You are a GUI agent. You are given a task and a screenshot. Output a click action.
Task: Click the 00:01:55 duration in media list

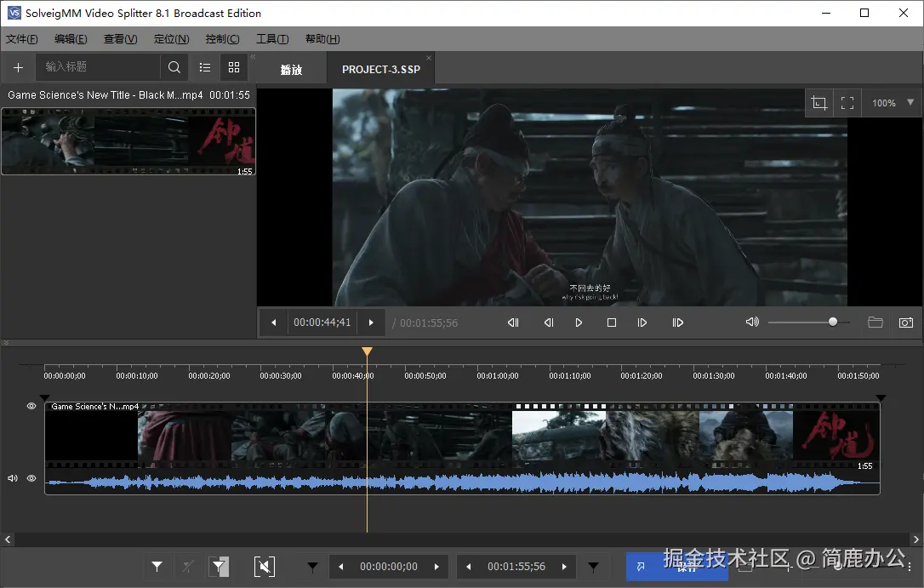(x=229, y=94)
